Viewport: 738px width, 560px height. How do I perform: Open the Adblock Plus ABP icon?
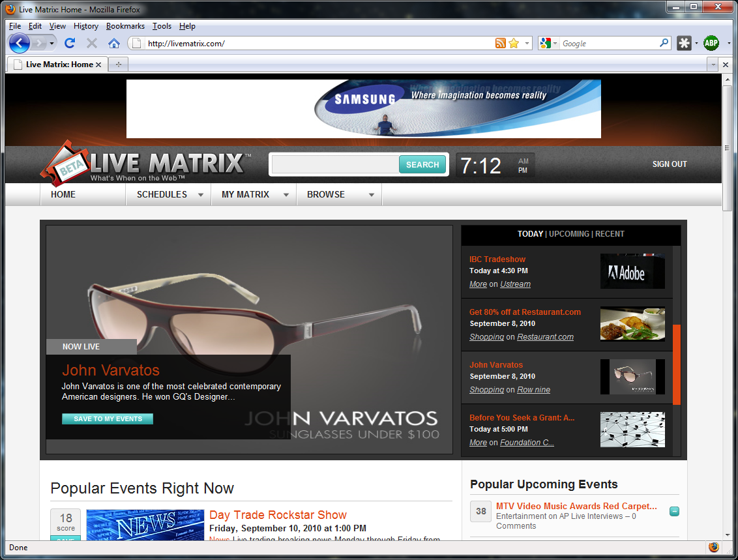tap(711, 43)
